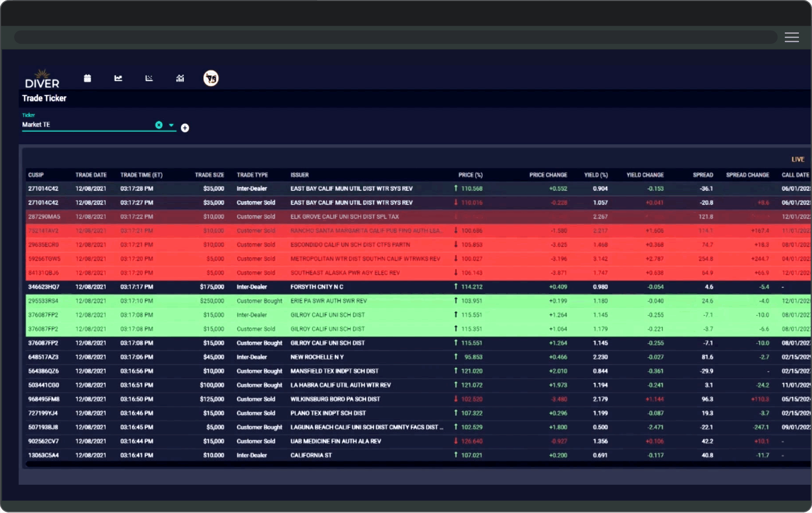Select the FORSYTH CNTY N C trade row
Screen dimensions: 812x513
coord(317,287)
